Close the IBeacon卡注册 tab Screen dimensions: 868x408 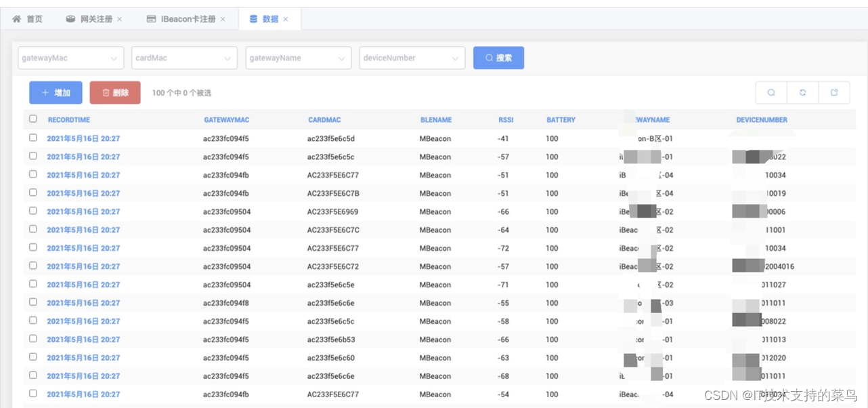pos(223,19)
